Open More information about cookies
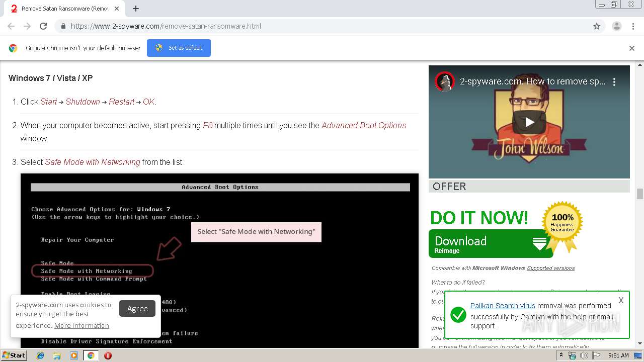Screen dimensions: 644x362 [x=82, y=326]
